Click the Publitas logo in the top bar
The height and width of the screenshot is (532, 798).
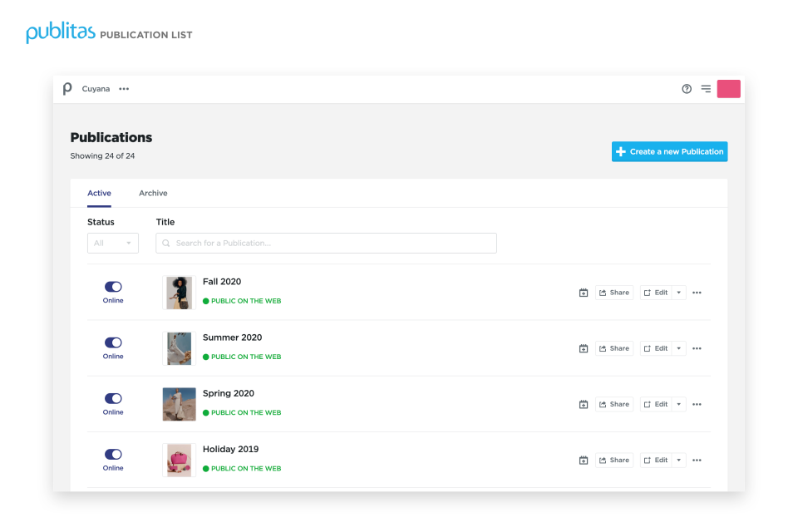[x=67, y=88]
